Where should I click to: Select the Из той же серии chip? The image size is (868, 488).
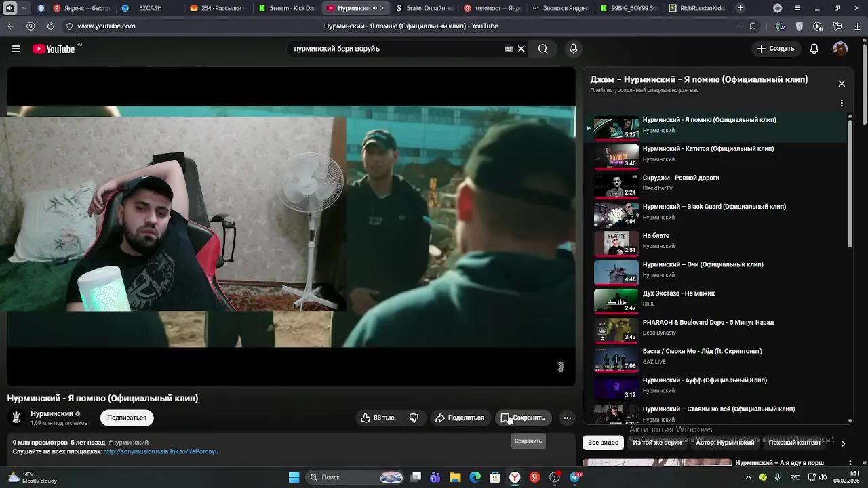tap(657, 443)
